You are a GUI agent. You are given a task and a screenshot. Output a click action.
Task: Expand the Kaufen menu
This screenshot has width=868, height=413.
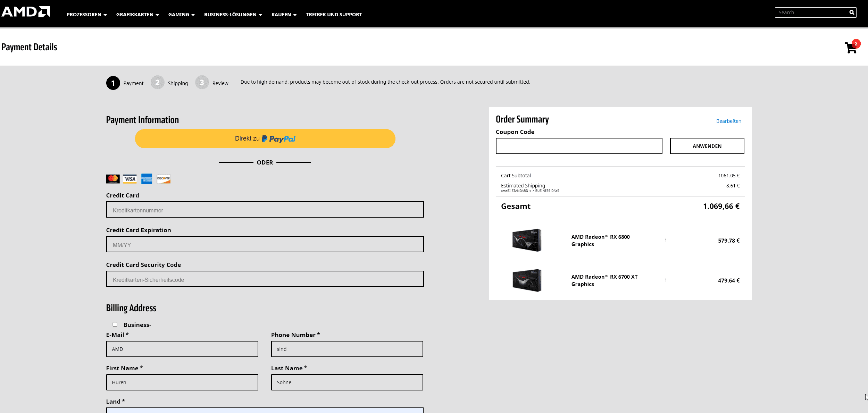[x=284, y=15]
